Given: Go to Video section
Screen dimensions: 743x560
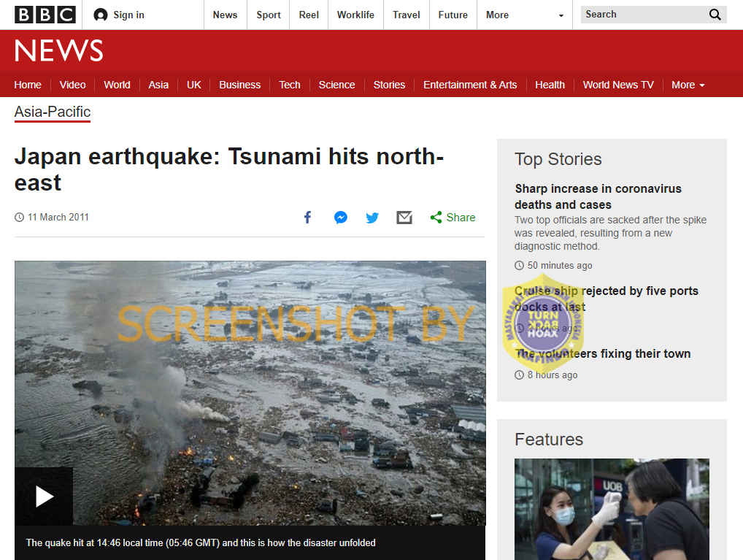Looking at the screenshot, I should (72, 85).
